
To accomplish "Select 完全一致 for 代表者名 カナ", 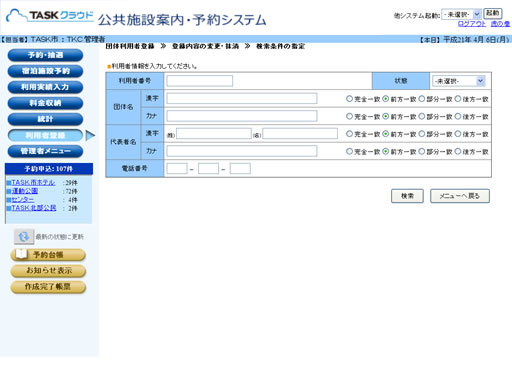I will pos(349,151).
